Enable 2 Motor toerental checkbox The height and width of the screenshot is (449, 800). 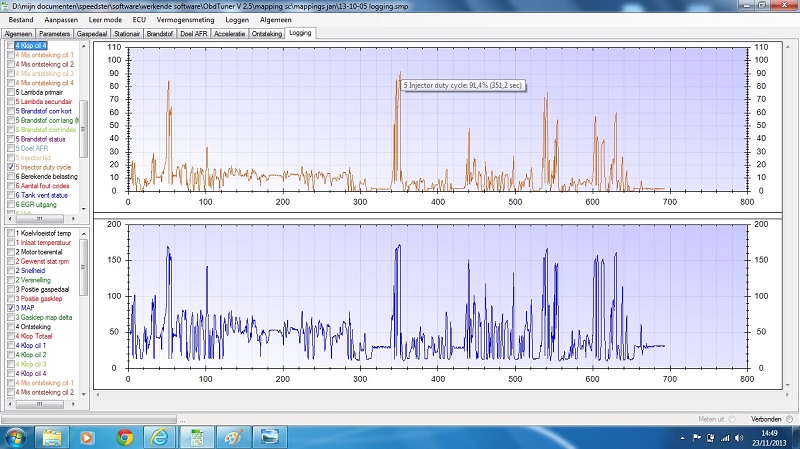tap(11, 252)
